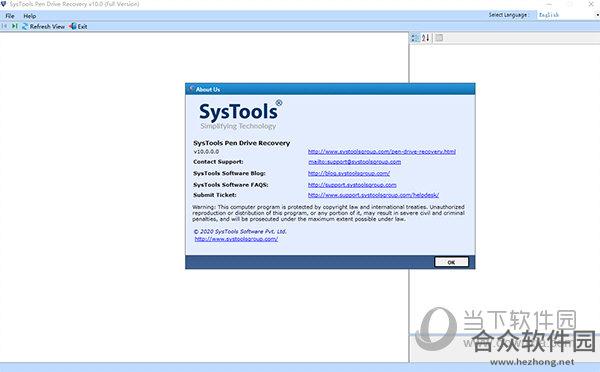Click OK in the About Us dialog
600x372 pixels.
tap(451, 262)
